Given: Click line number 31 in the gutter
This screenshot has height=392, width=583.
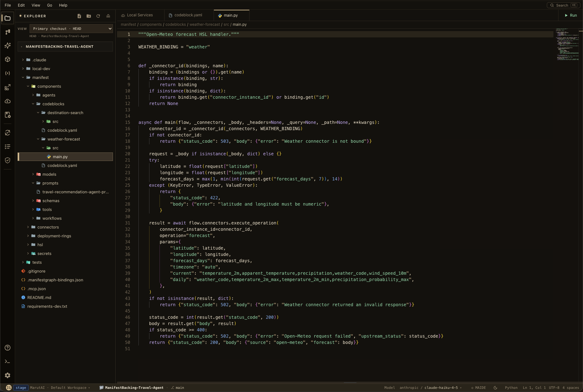Looking at the screenshot, I should [x=127, y=223].
